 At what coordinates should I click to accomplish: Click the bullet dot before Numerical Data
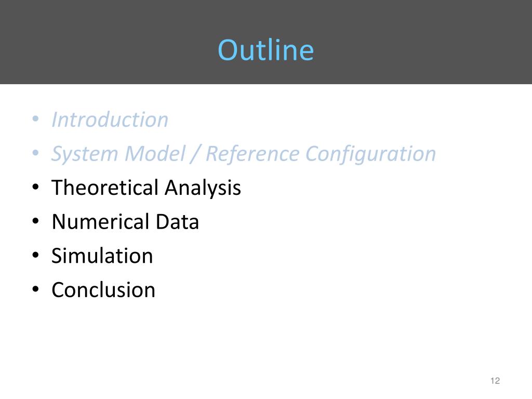[x=35, y=221]
